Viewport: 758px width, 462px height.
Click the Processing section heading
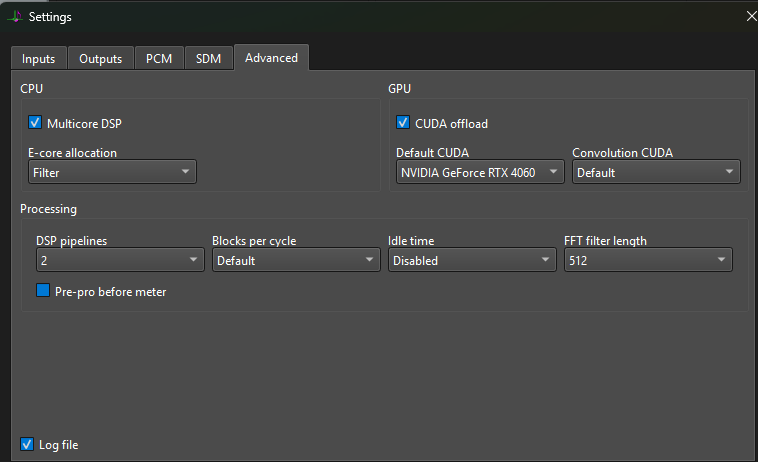click(x=49, y=209)
